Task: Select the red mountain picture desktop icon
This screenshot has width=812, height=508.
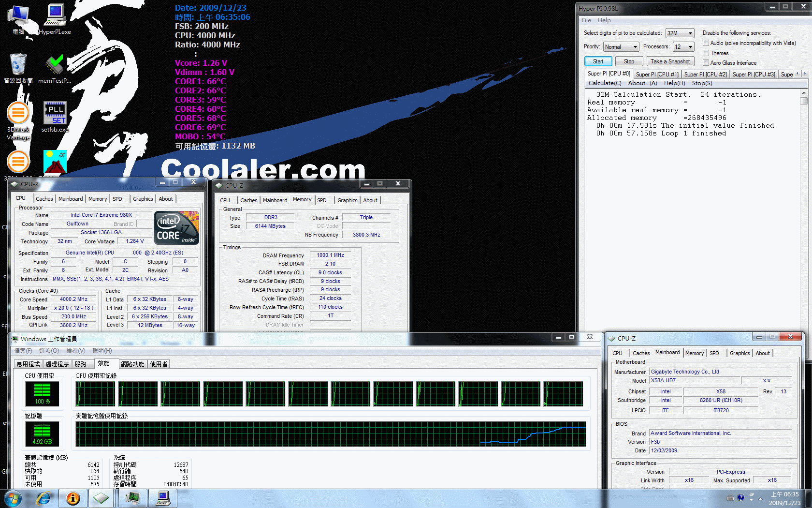Action: click(55, 162)
